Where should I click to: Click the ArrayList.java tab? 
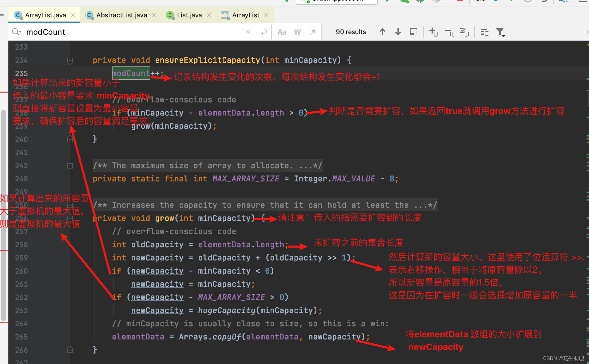pyautogui.click(x=42, y=16)
